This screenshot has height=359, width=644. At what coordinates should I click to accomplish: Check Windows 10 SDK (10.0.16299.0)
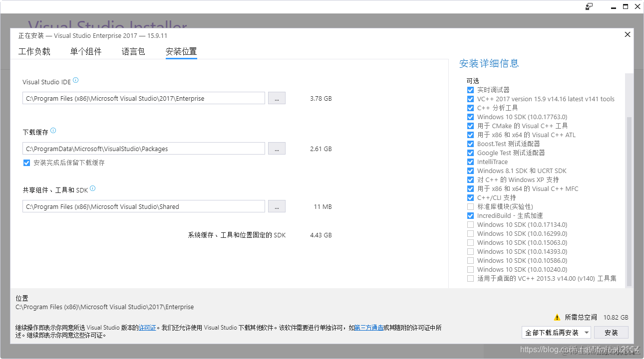click(x=470, y=233)
